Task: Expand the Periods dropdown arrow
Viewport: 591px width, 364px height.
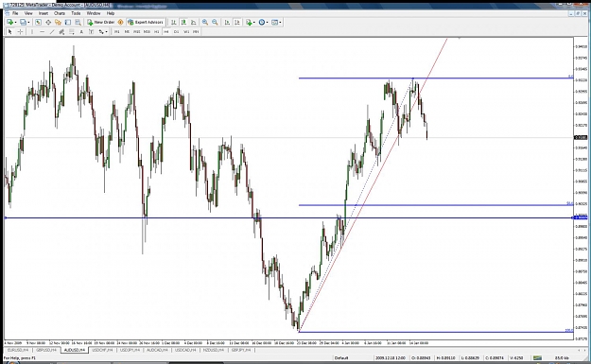Action: (268, 23)
